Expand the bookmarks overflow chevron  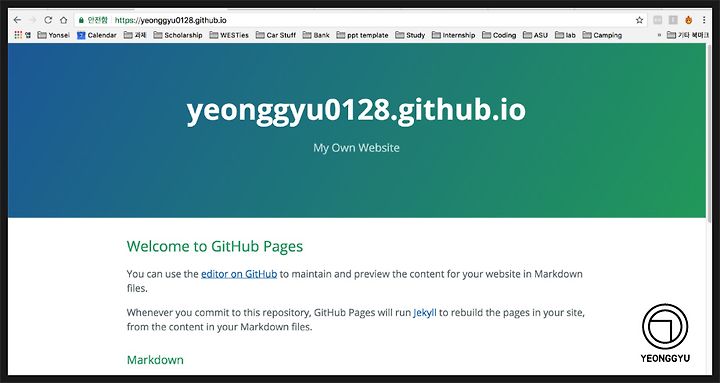click(x=659, y=35)
